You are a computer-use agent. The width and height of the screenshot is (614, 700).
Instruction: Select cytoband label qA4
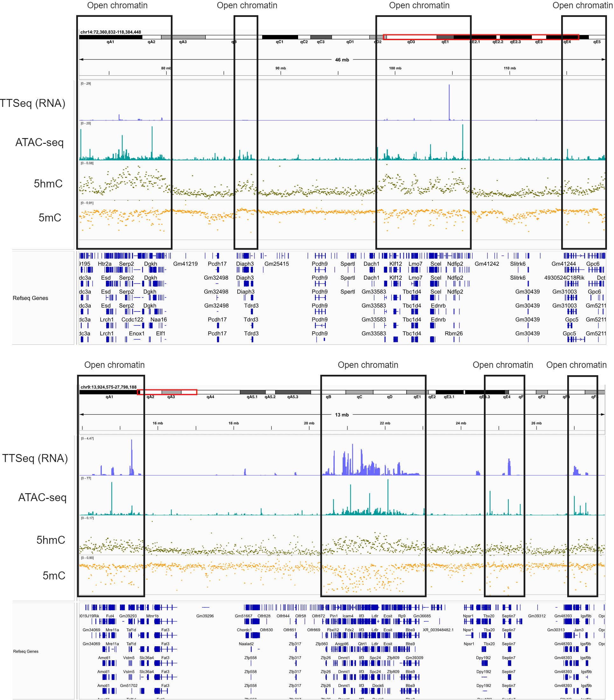pyautogui.click(x=210, y=397)
